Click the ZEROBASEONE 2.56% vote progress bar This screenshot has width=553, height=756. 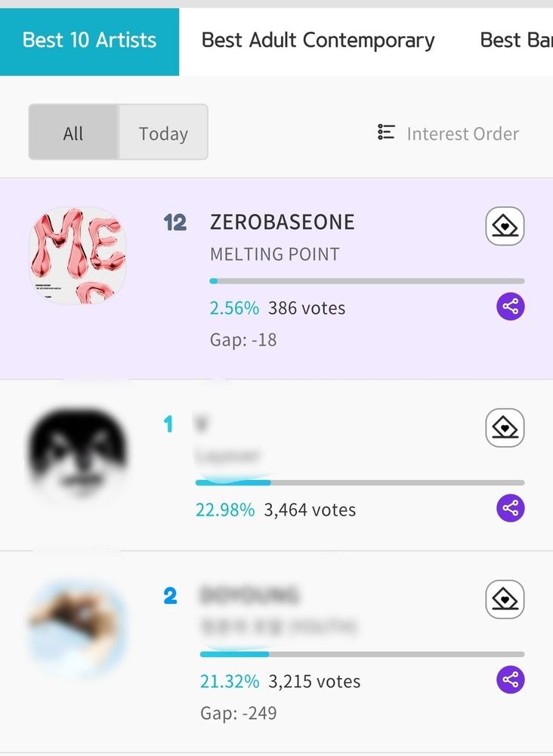pyautogui.click(x=367, y=281)
